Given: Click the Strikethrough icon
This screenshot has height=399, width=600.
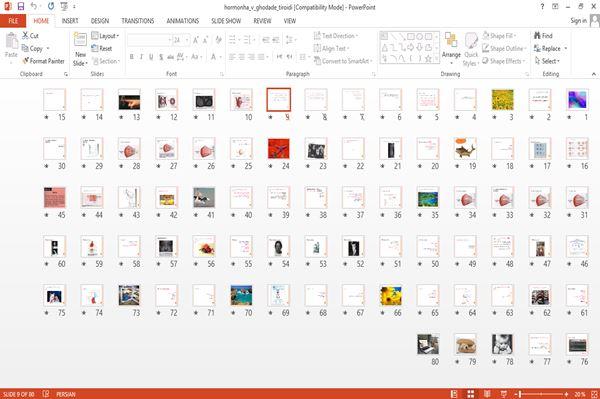Looking at the screenshot, I should click(x=170, y=57).
